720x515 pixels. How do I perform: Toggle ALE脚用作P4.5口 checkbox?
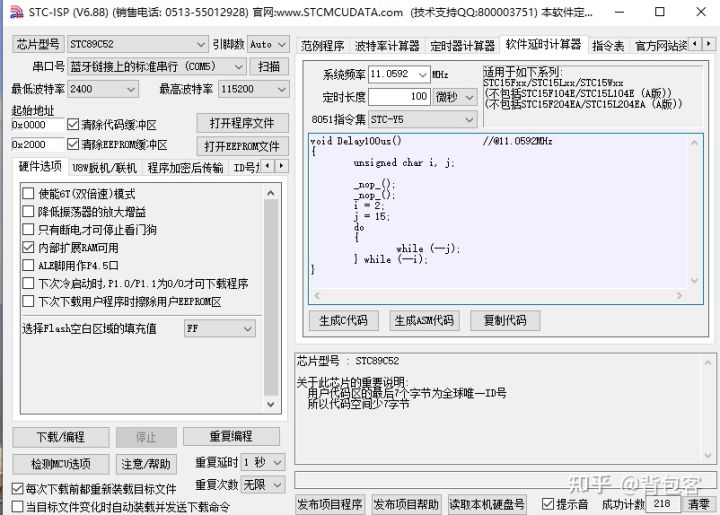[28, 265]
